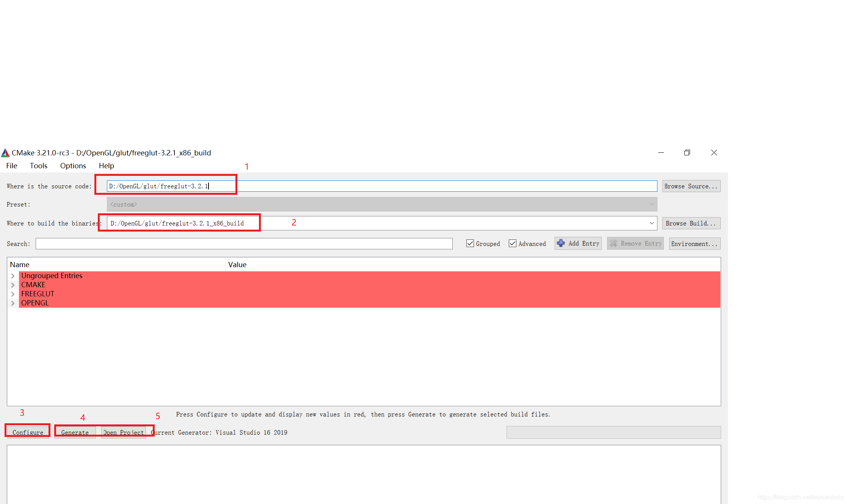
Task: Expand the Ungrouped Entries group
Action: 13,276
